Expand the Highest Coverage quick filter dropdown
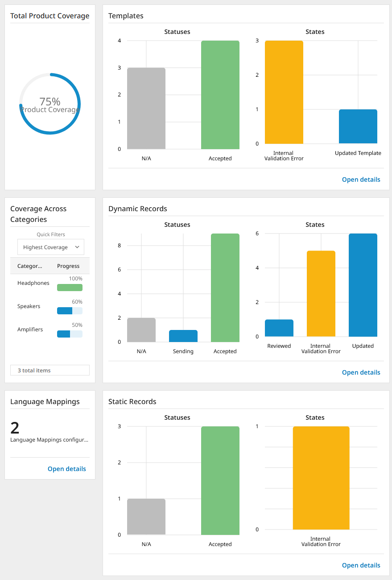The width and height of the screenshot is (392, 580). 51,247
